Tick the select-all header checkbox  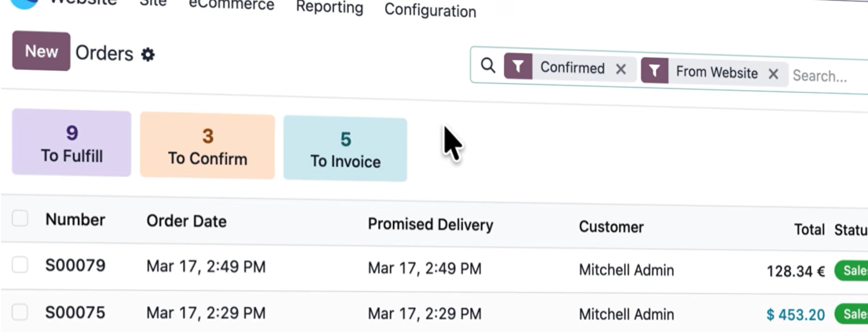click(20, 218)
